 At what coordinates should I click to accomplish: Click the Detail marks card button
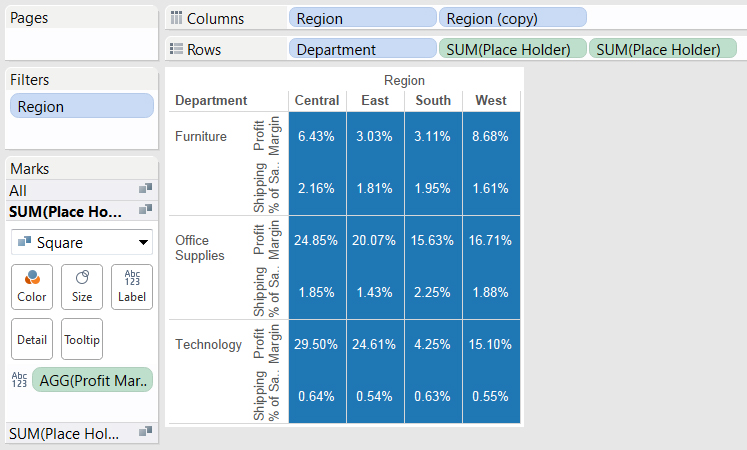pos(32,339)
